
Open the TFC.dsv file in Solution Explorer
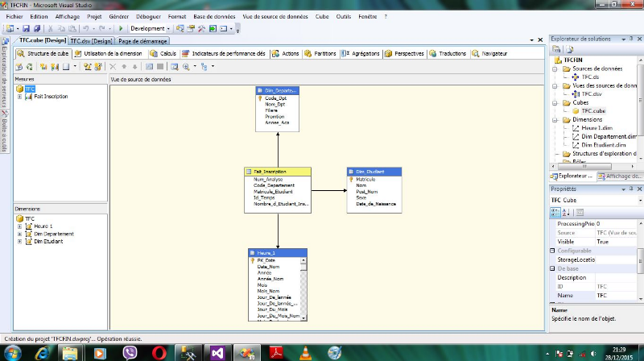pos(592,93)
